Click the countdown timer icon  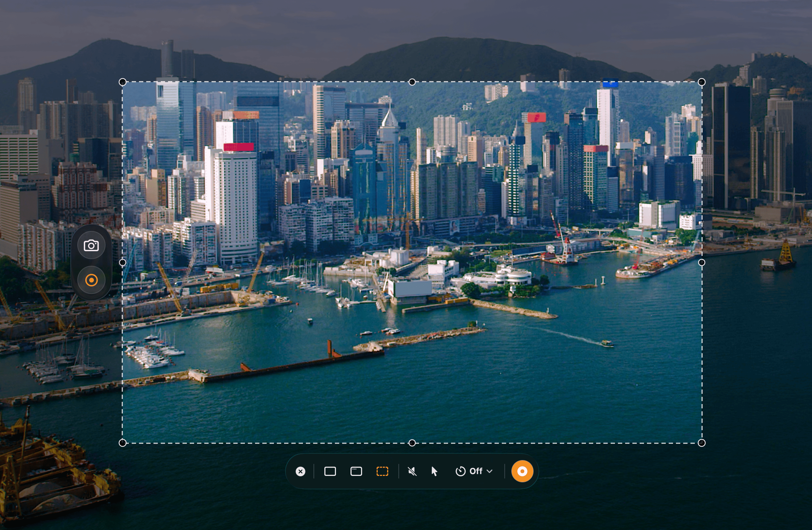tap(460, 471)
